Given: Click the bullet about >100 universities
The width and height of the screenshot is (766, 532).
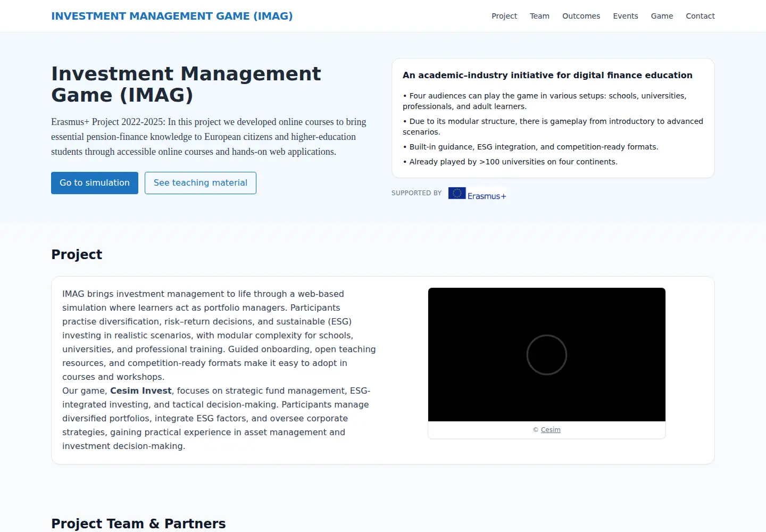Looking at the screenshot, I should (x=510, y=162).
